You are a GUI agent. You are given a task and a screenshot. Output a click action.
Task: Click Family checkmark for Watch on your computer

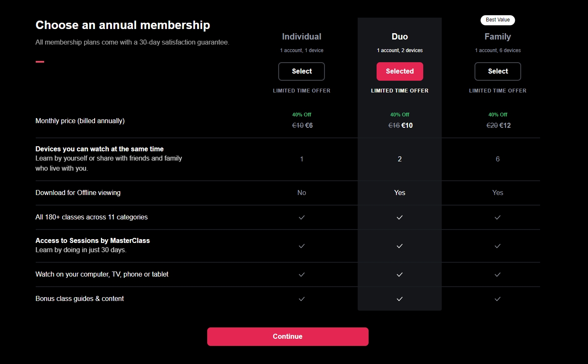coord(498,274)
